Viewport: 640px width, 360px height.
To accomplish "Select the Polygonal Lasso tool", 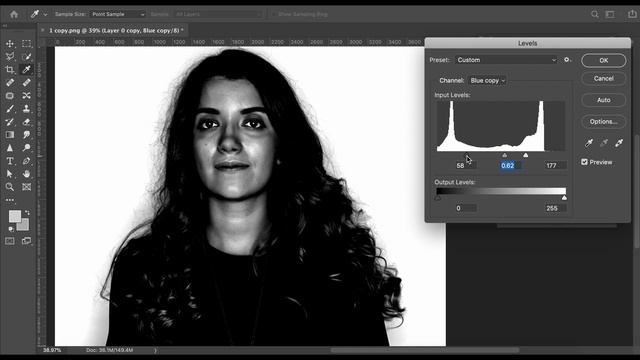I will (x=10, y=56).
